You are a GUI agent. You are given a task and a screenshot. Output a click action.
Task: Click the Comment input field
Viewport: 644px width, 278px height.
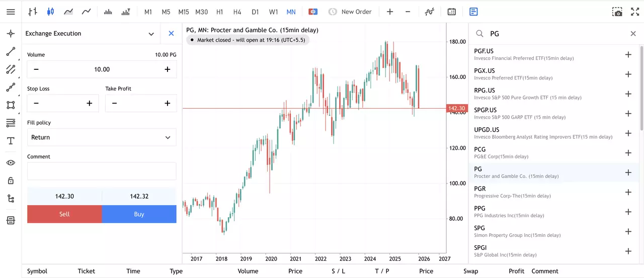tap(102, 171)
